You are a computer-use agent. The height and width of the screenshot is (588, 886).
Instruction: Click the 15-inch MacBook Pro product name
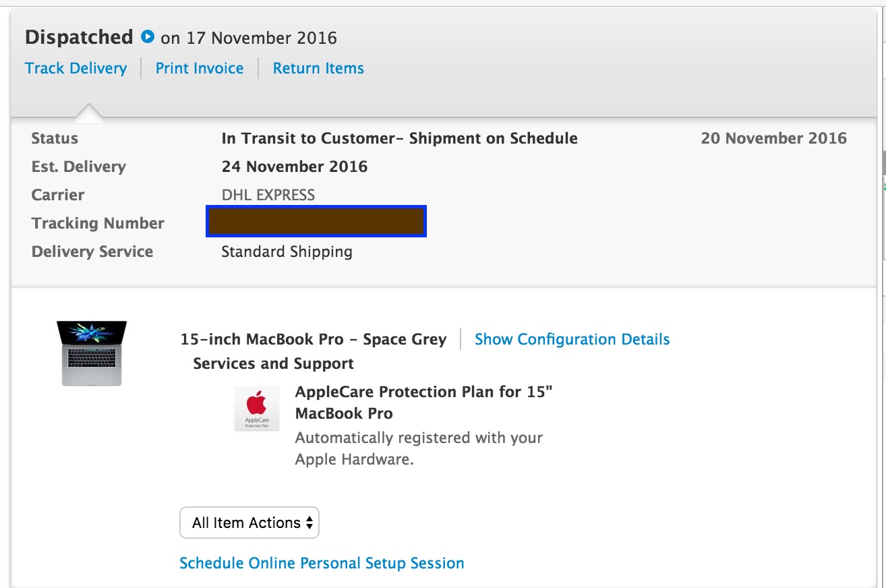coord(314,339)
